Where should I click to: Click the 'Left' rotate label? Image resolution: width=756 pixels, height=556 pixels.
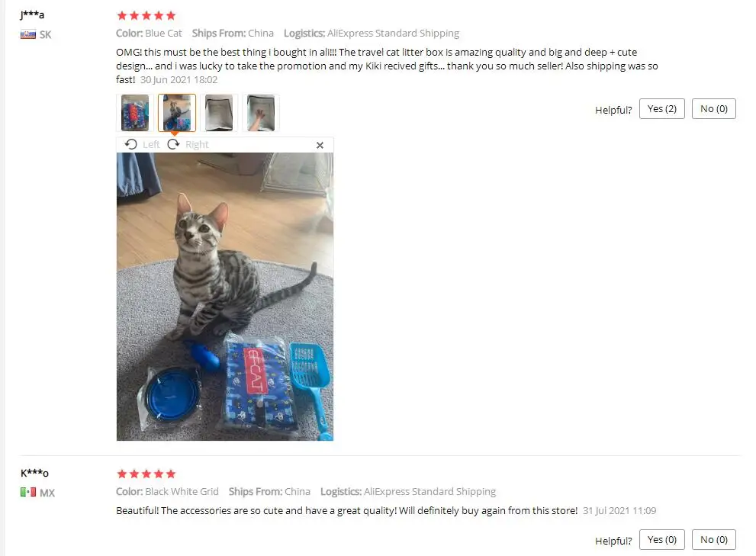point(151,145)
